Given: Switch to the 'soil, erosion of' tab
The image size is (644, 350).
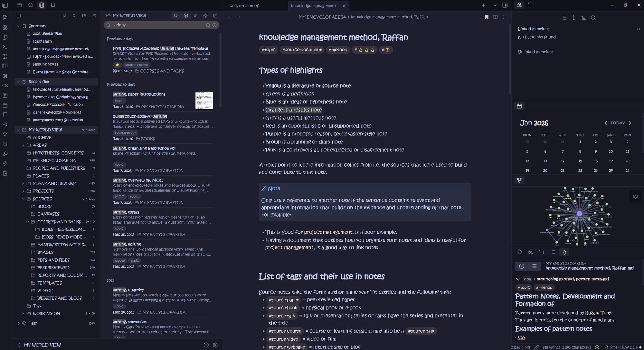Looking at the screenshot, I should tap(245, 6).
